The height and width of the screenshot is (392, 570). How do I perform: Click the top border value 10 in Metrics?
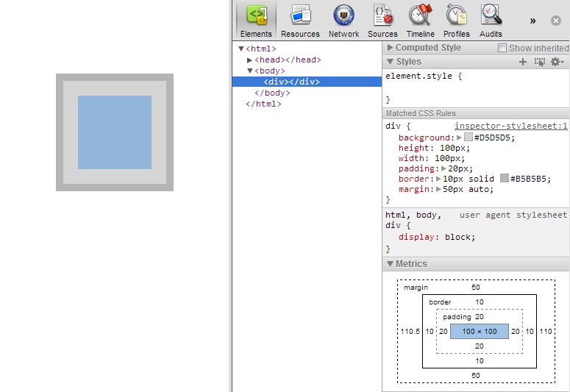pos(480,302)
